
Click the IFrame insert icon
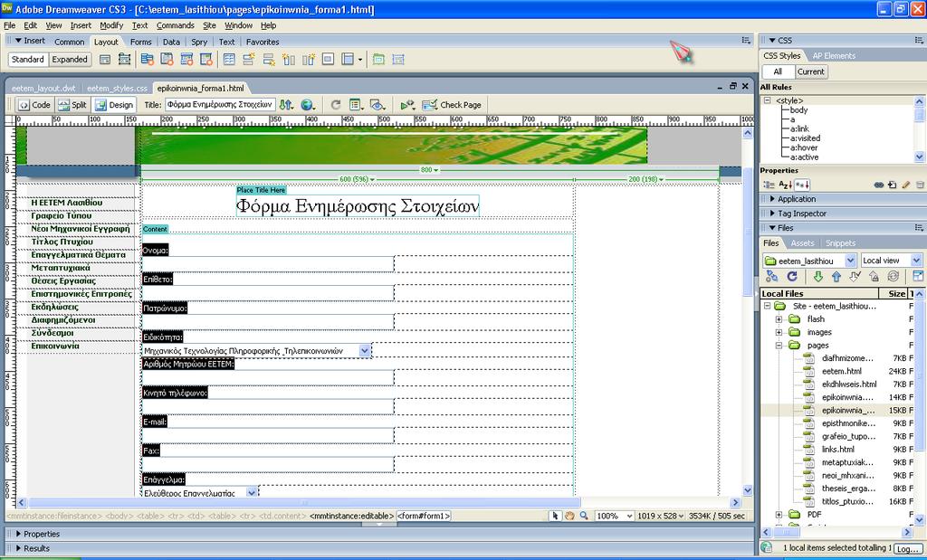328,59
